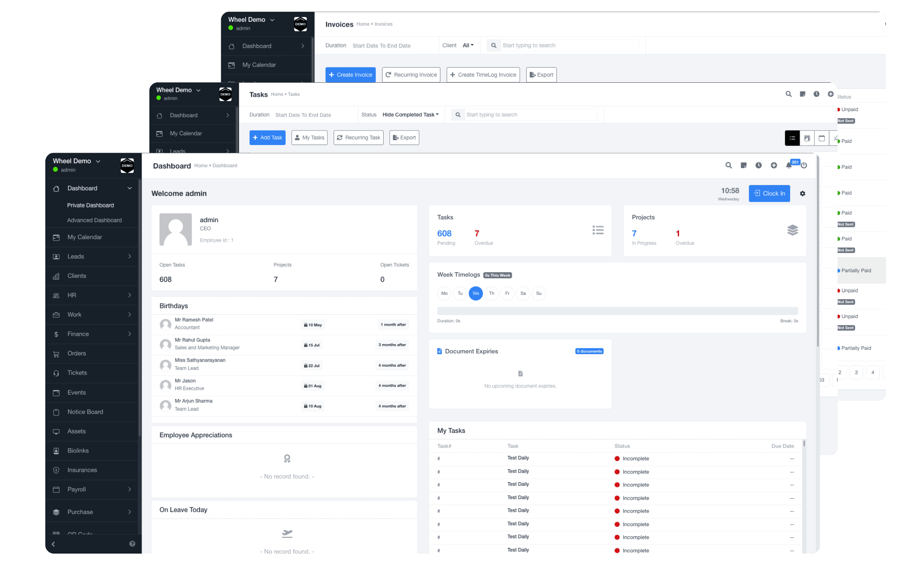Viewport: 906px width, 588px height.
Task: Click the notification bell icon
Action: 789,166
